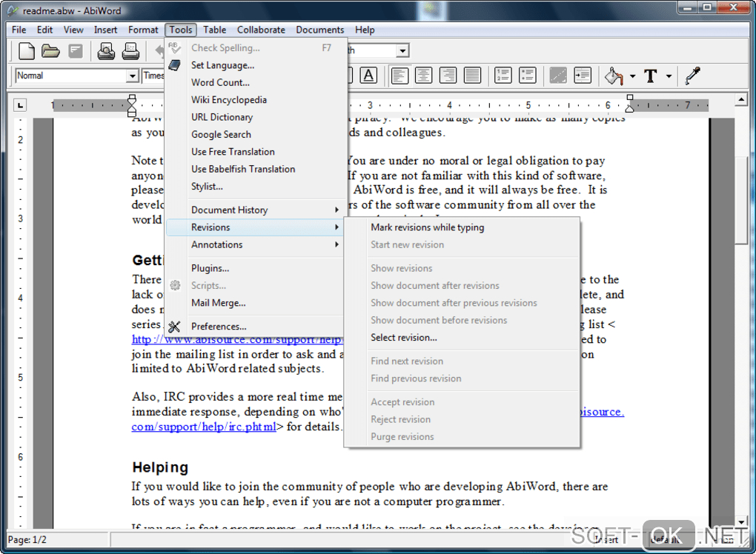Click the Preferences tools icon in menu
The height and width of the screenshot is (554, 756).
174,327
